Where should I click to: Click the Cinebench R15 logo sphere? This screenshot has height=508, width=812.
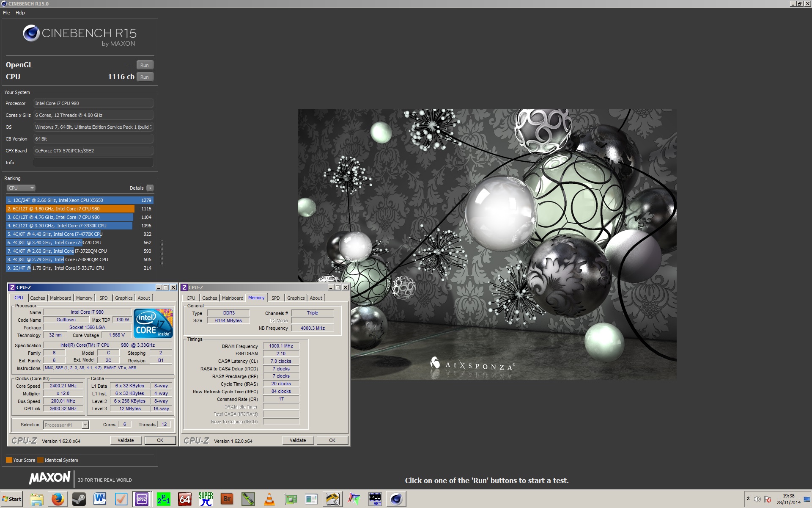tap(31, 33)
